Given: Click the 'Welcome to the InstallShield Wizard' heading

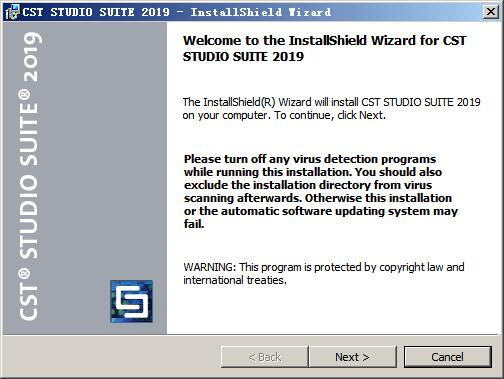Looking at the screenshot, I should (324, 41).
